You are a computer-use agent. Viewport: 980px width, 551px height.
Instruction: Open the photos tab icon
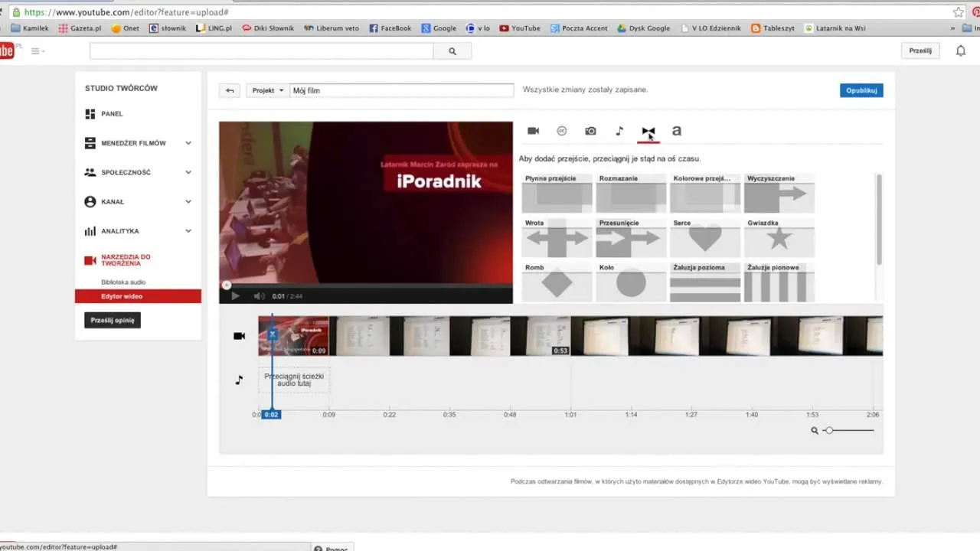[590, 131]
